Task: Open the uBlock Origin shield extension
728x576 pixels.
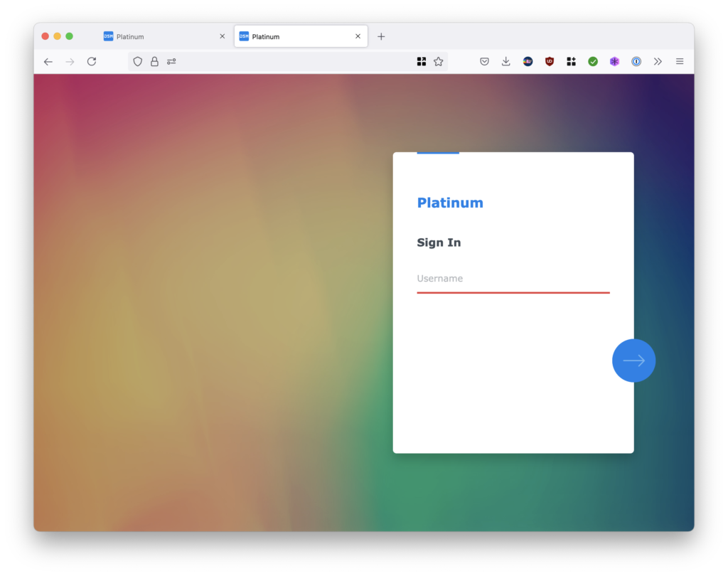Action: 550,61
